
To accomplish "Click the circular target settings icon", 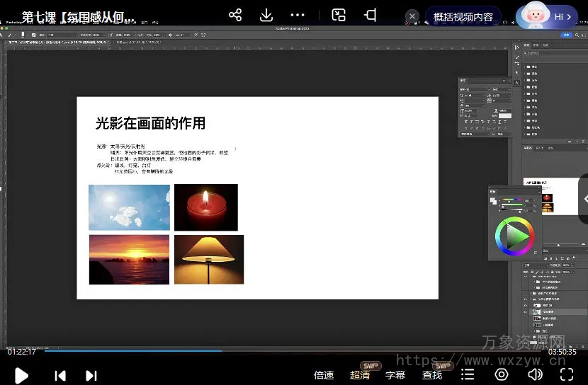I will [502, 374].
